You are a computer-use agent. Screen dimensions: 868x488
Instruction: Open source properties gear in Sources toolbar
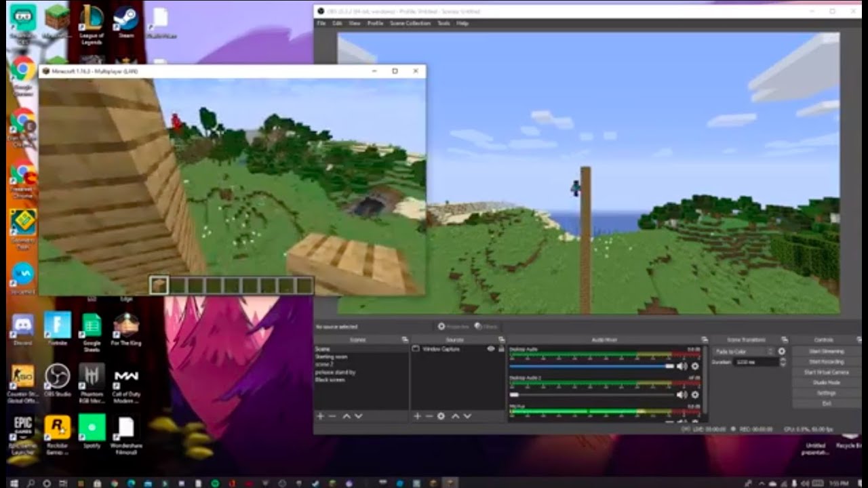click(441, 416)
